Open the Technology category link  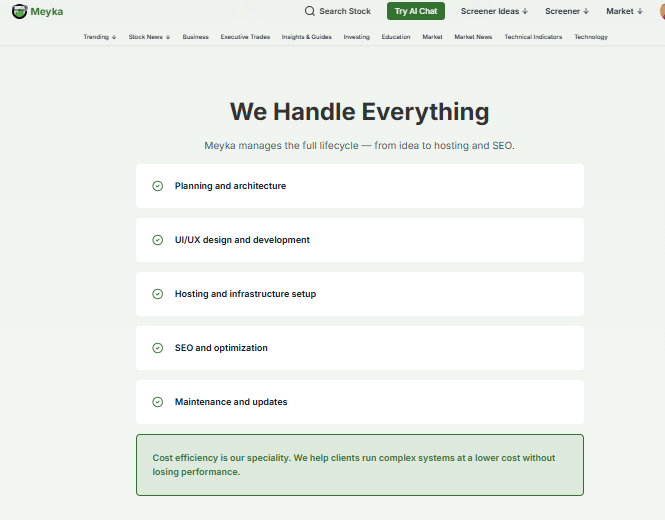(x=591, y=37)
